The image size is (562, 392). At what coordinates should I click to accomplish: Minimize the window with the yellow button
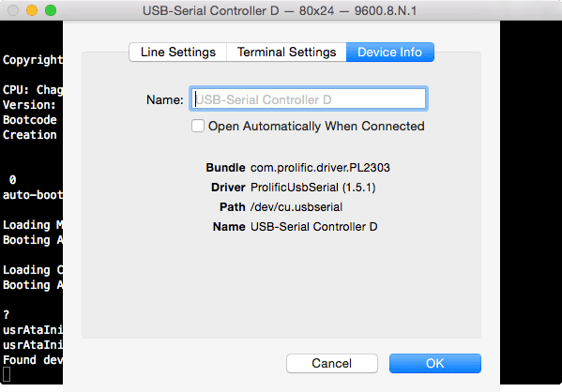pos(32,10)
